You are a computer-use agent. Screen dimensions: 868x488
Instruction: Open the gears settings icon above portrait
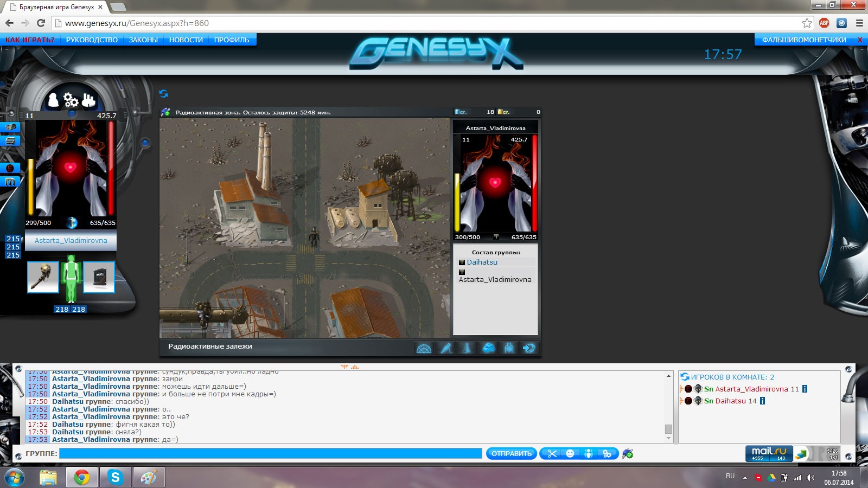point(71,100)
